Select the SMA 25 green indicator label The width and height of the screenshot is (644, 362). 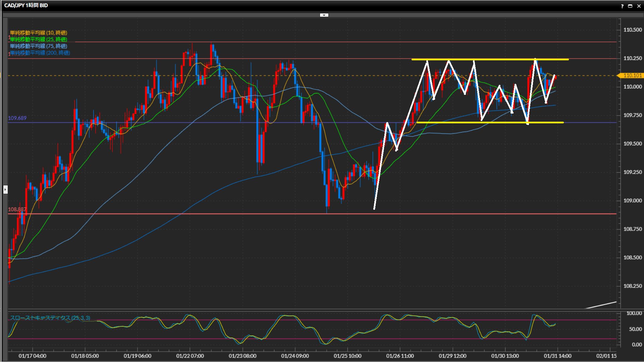point(39,39)
